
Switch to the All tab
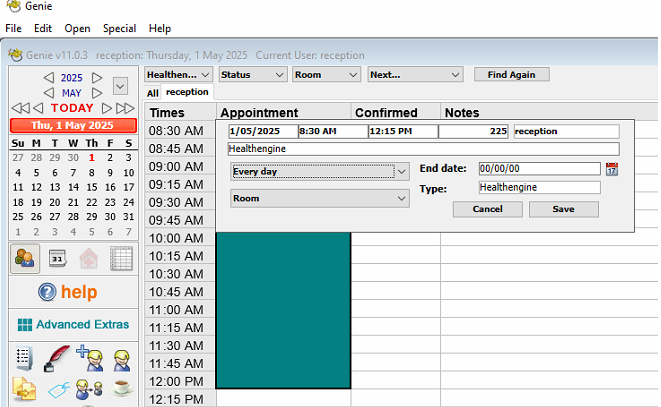tap(153, 93)
